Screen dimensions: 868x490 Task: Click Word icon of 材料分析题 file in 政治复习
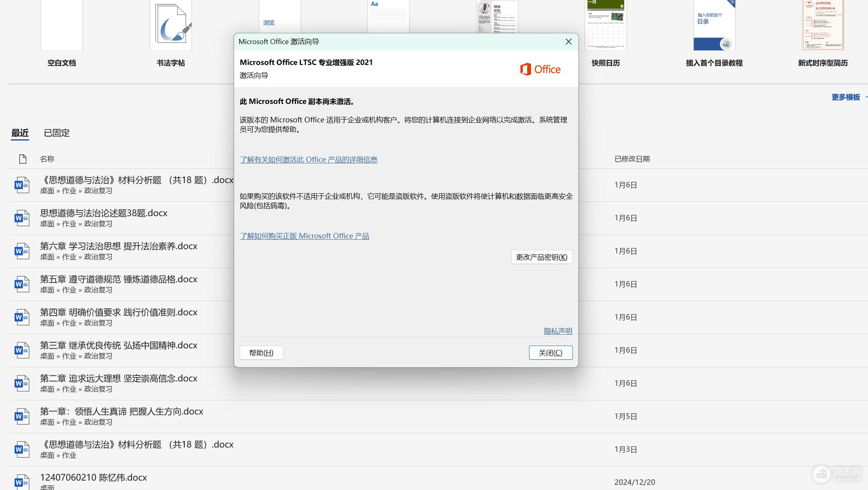click(22, 185)
